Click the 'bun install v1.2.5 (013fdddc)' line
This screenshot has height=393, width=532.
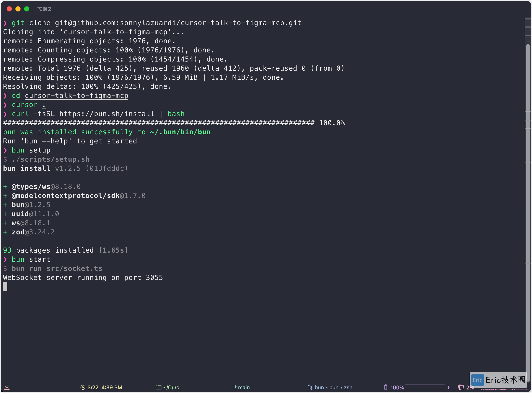(66, 168)
